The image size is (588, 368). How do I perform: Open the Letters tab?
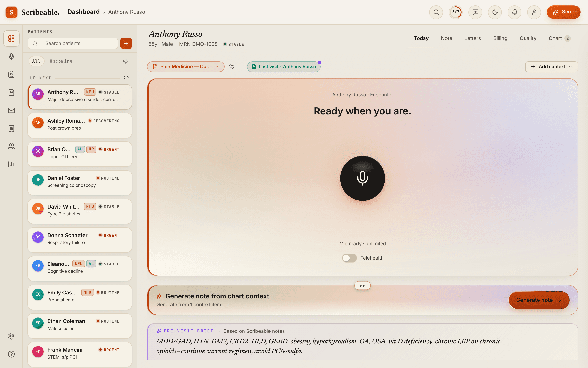[472, 38]
